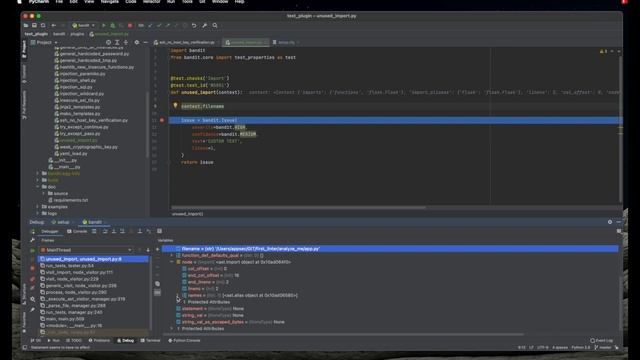Open injection_shell.py in project tree

[78, 80]
